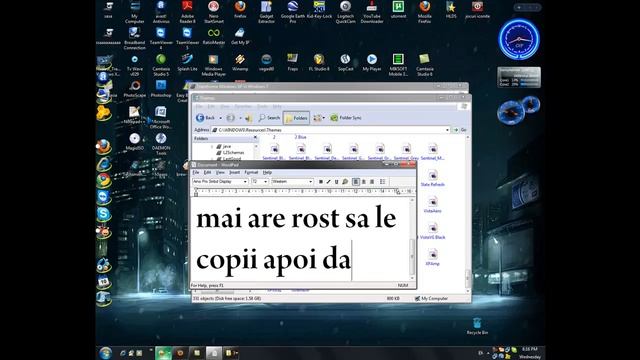The height and width of the screenshot is (360, 640).
Task: Click the Go button beside address bar
Action: (460, 130)
